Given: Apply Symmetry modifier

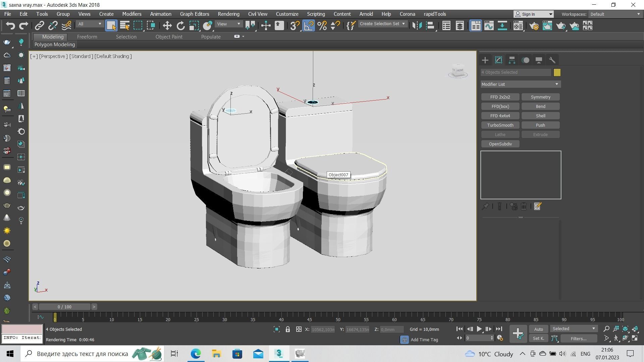Looking at the screenshot, I should pyautogui.click(x=540, y=97).
